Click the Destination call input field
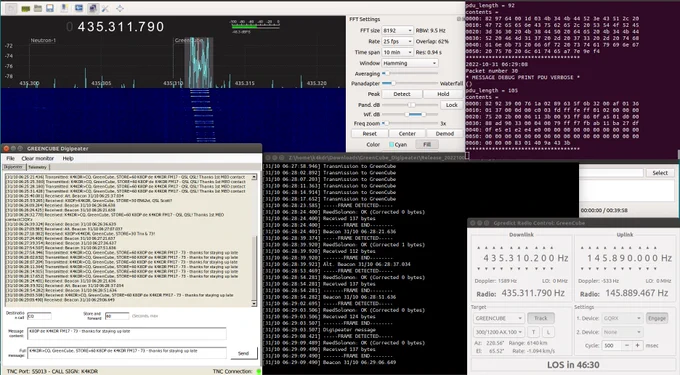680x375 pixels. click(x=39, y=316)
